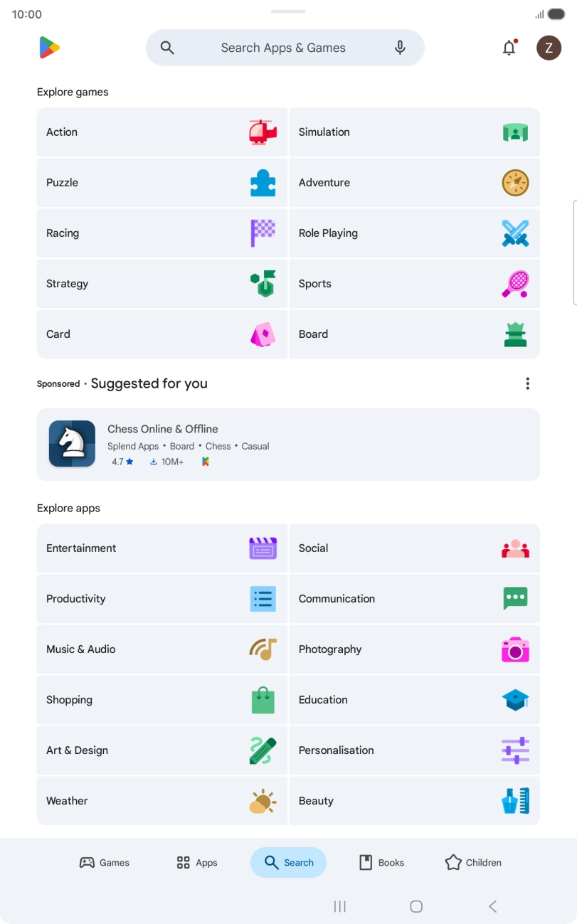Viewport: 577px width, 924px height.
Task: Go to the Children tab
Action: click(473, 863)
